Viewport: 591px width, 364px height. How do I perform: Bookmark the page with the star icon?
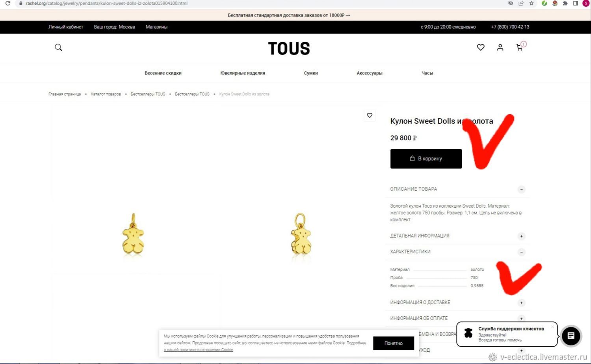[532, 3]
